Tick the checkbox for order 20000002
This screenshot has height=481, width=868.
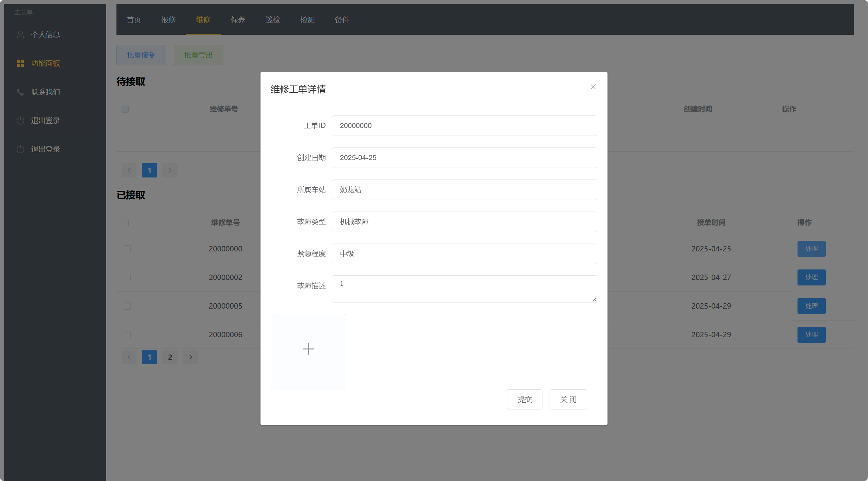pos(127,277)
